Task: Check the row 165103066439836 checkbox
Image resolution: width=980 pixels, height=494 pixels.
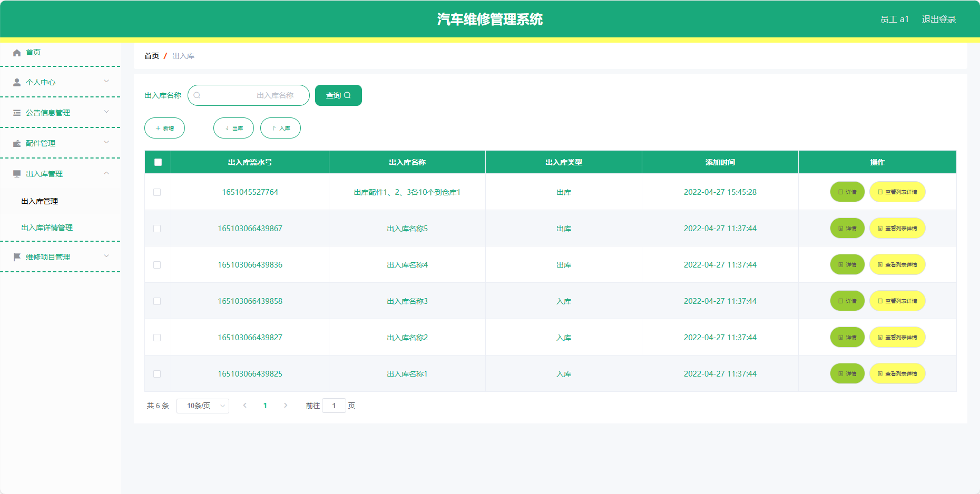Action: tap(157, 265)
